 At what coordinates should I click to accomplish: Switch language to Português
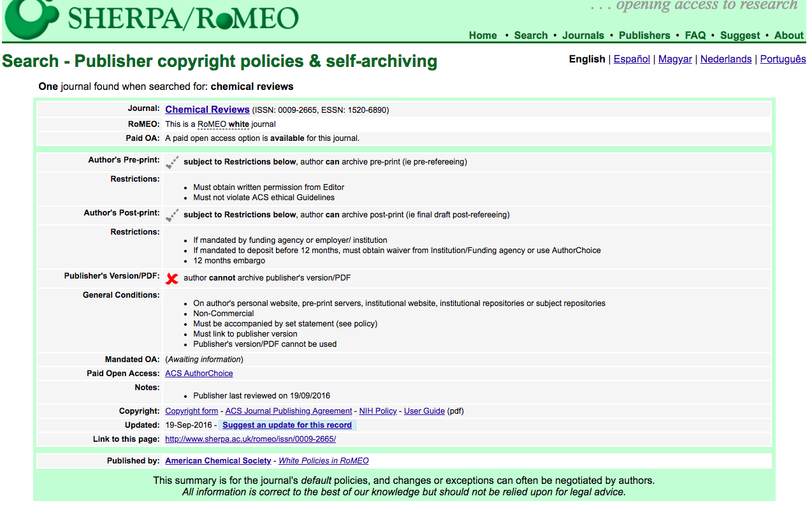(783, 59)
